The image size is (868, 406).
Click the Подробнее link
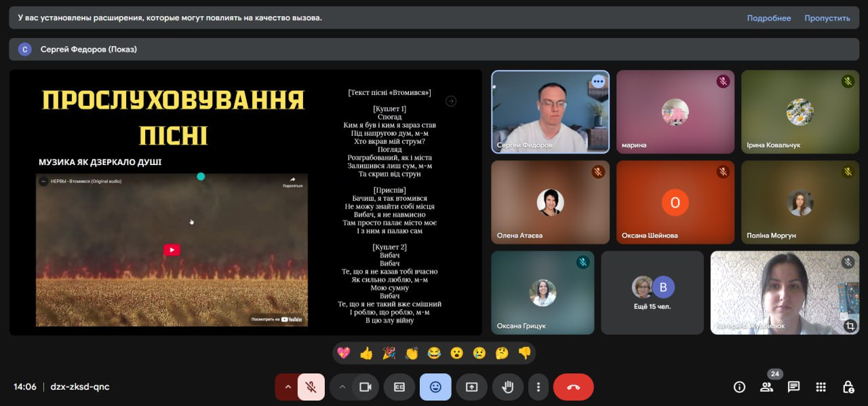tap(768, 18)
